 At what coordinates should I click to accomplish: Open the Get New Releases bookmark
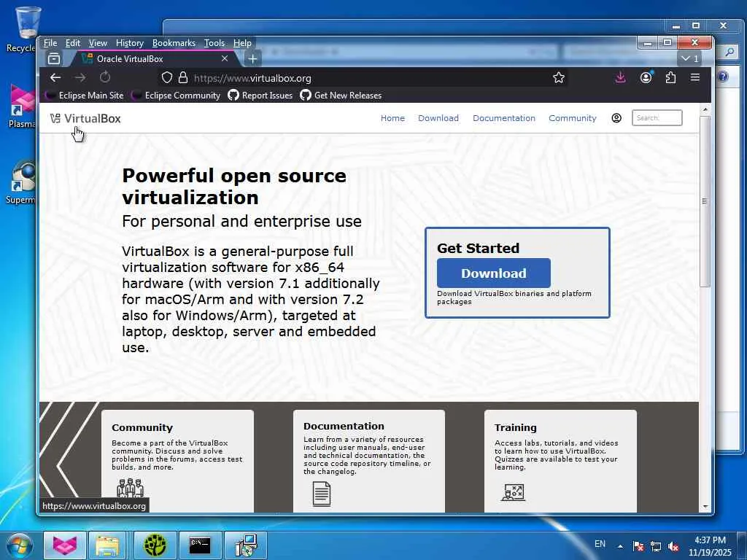pyautogui.click(x=341, y=96)
